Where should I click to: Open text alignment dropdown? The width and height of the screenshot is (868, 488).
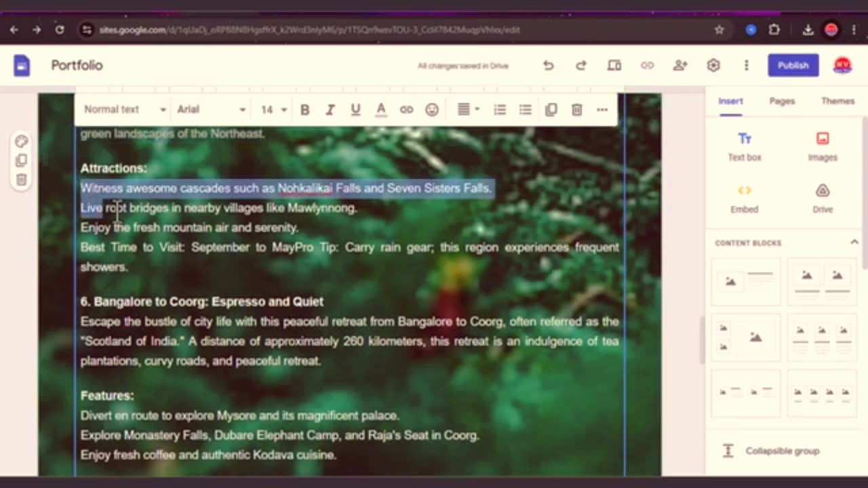point(468,110)
